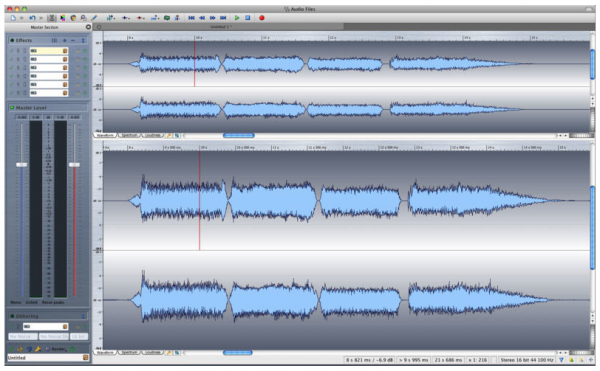Toggle the Dithering section green LED
Screen dimensions: 600x371
[12, 316]
